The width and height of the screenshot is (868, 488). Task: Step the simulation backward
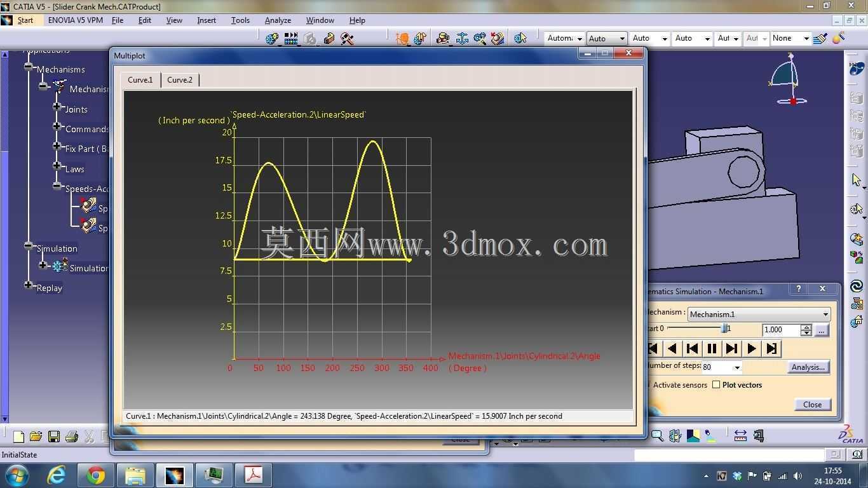[692, 348]
